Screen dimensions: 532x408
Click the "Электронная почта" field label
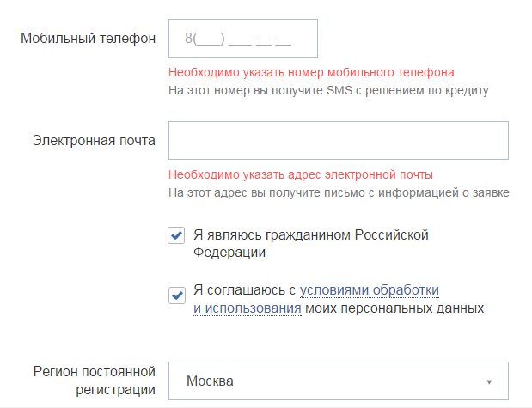pos(94,141)
